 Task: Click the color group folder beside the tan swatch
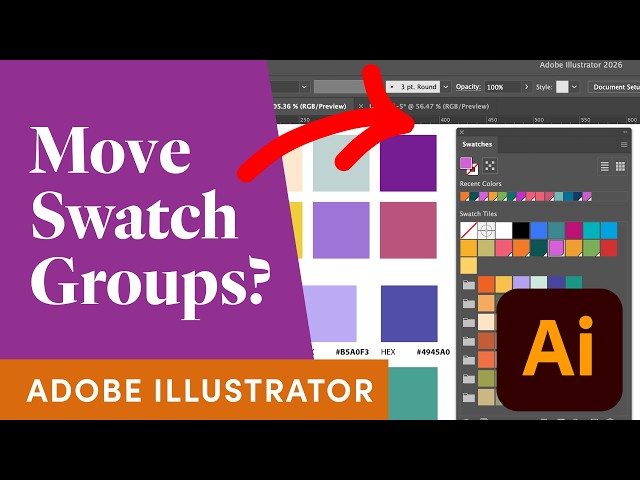coord(469,397)
